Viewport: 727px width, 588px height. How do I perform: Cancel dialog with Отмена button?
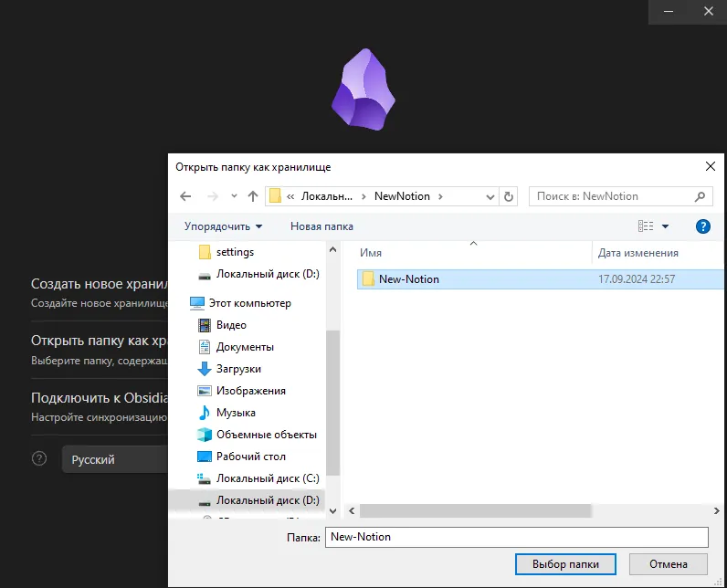[669, 564]
